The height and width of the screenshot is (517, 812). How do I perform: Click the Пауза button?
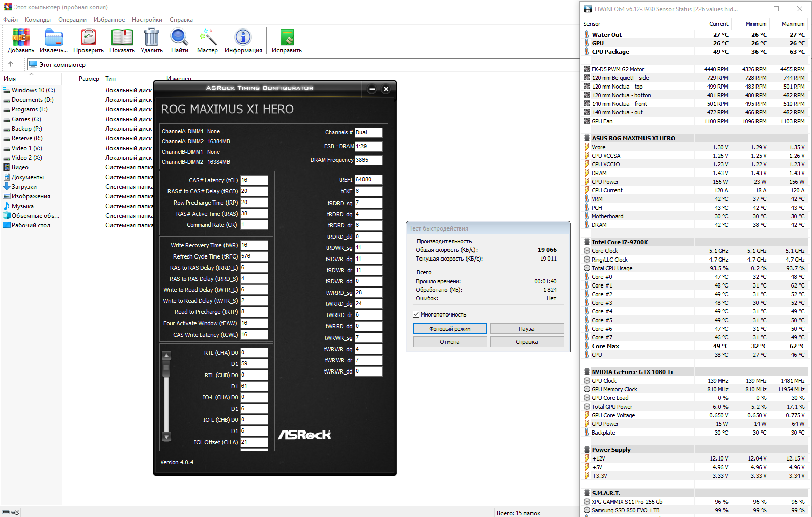click(x=527, y=329)
